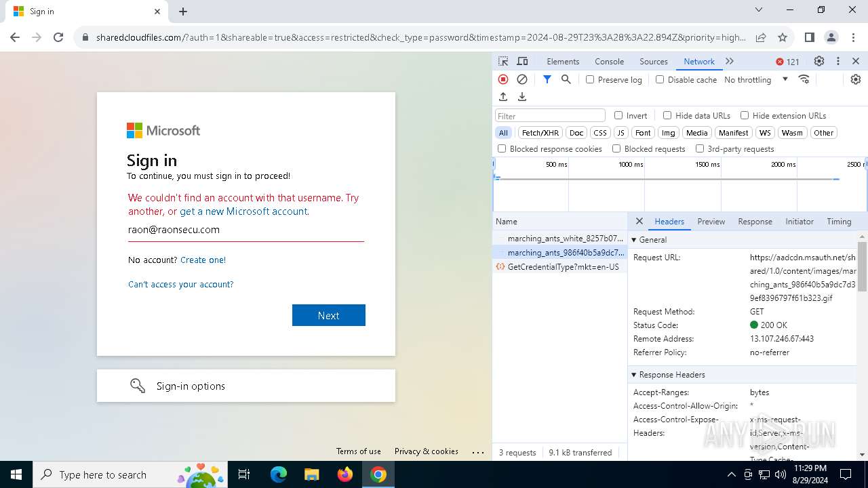Open a new browser tab

click(183, 12)
